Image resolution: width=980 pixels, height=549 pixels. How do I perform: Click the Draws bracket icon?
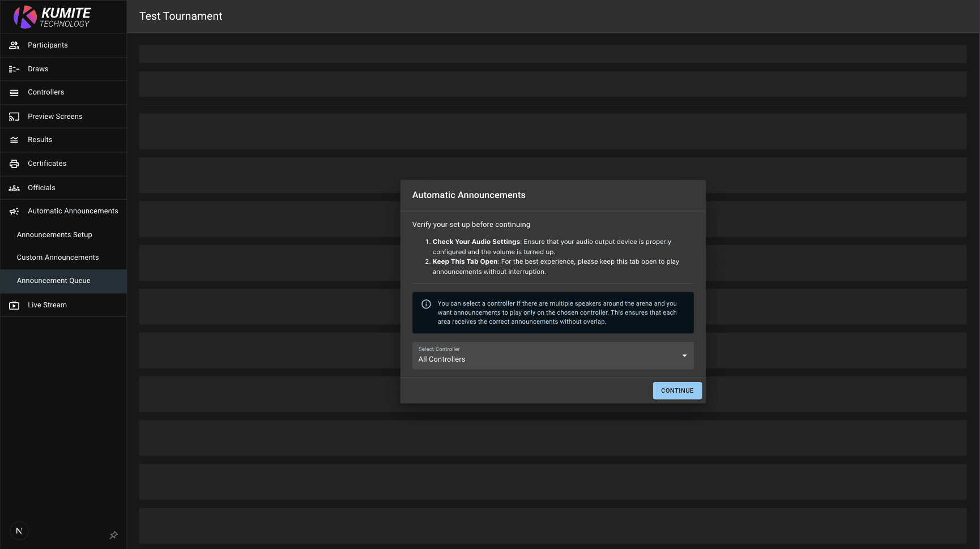(14, 69)
